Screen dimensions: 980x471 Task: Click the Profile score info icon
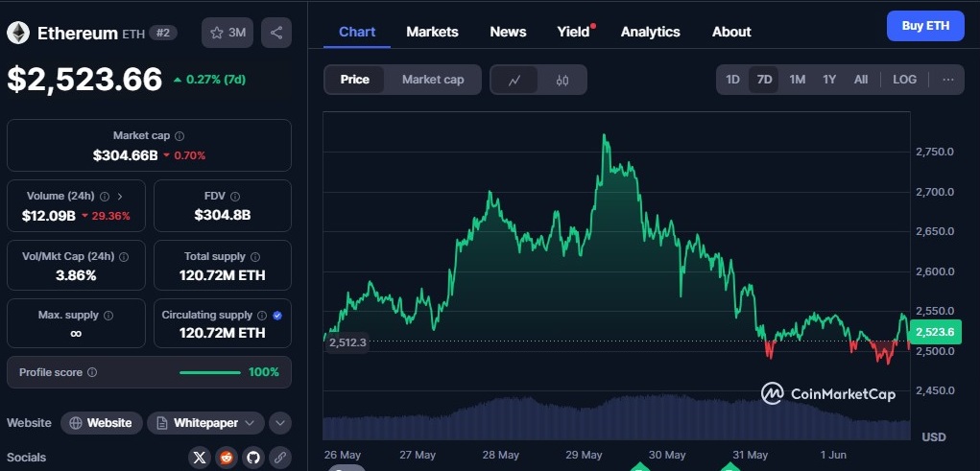click(92, 372)
